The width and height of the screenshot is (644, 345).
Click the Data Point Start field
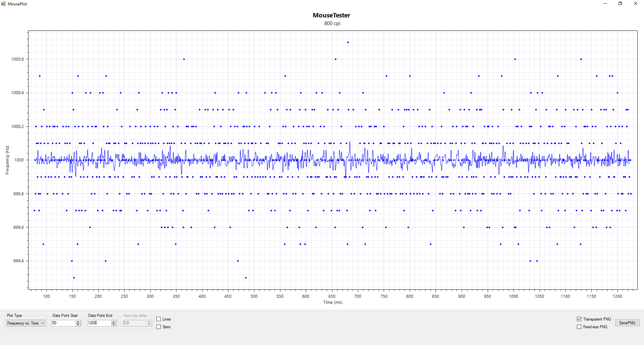click(x=63, y=323)
